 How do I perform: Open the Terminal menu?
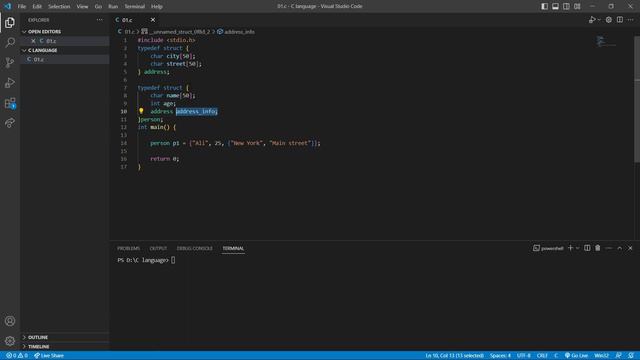pyautogui.click(x=134, y=6)
